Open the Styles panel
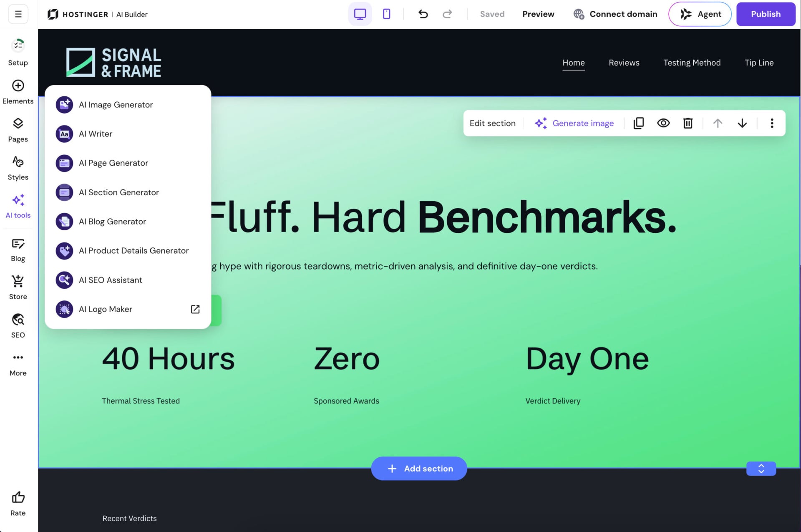 18,168
